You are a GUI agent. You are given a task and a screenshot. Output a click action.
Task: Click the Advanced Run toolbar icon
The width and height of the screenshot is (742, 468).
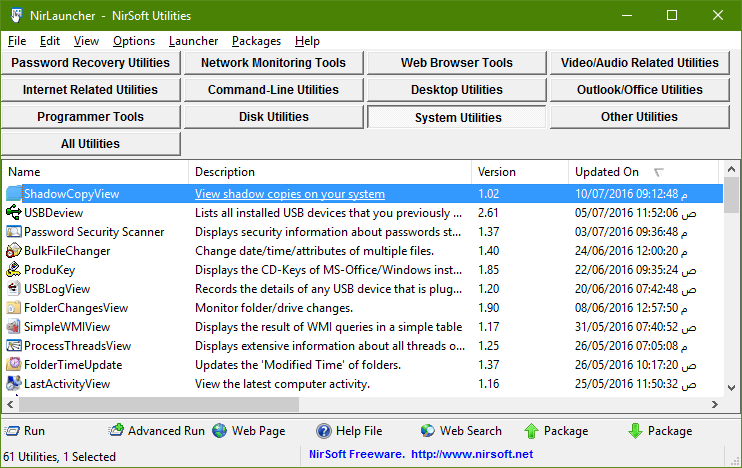tap(116, 430)
